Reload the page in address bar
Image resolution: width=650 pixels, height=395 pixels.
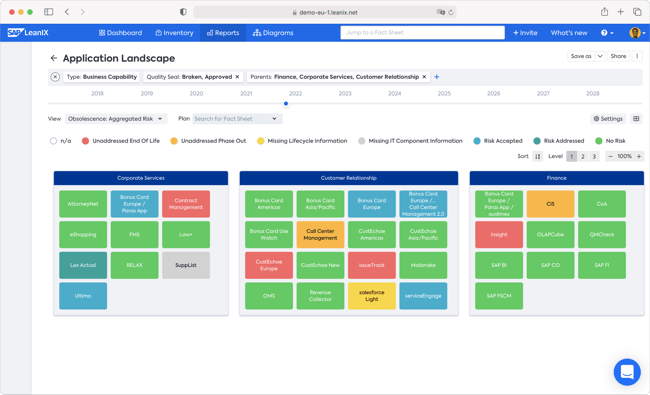click(x=451, y=12)
